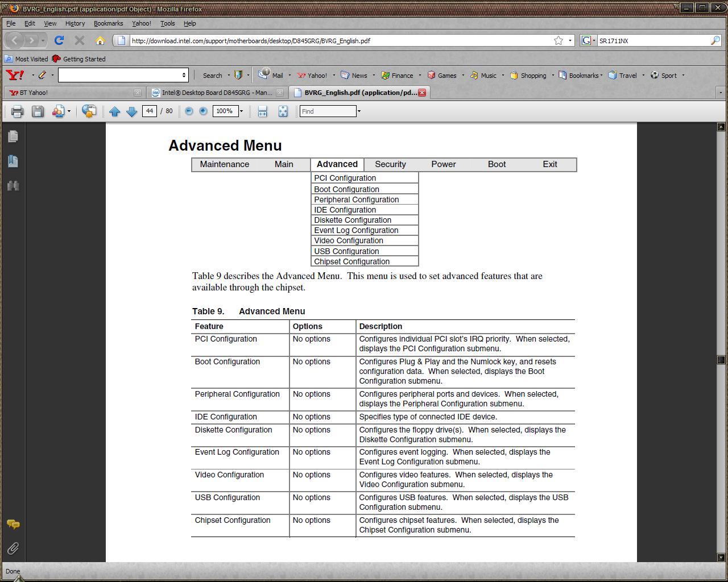Viewport: 728px width, 582px height.
Task: Click the Yahoo toolbar Search button
Action: (x=213, y=75)
